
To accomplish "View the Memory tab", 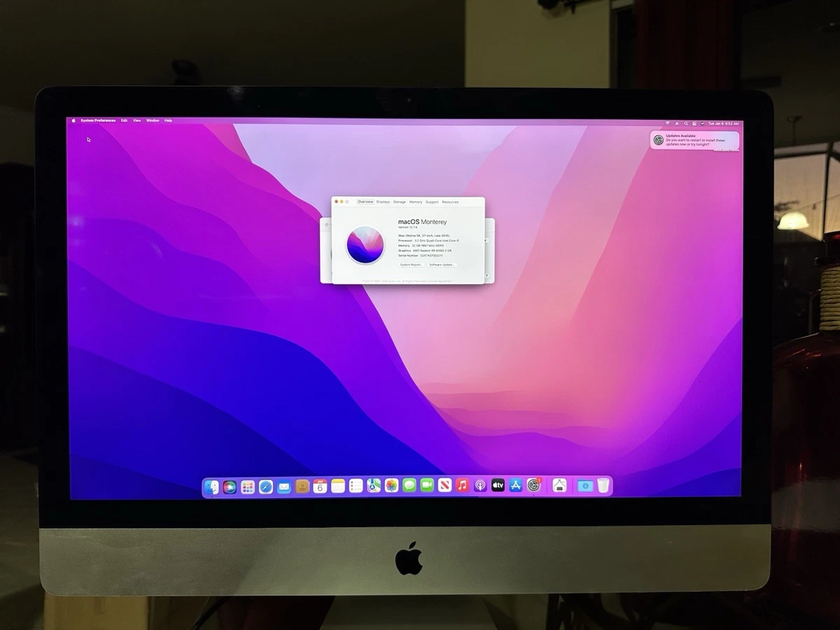I will [x=416, y=201].
